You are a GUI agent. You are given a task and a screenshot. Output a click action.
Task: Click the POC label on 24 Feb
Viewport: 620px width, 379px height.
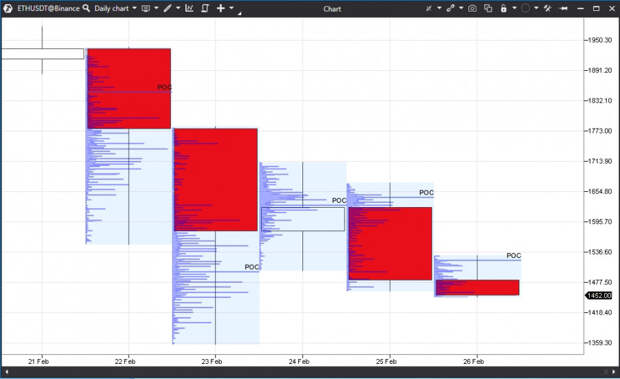339,200
